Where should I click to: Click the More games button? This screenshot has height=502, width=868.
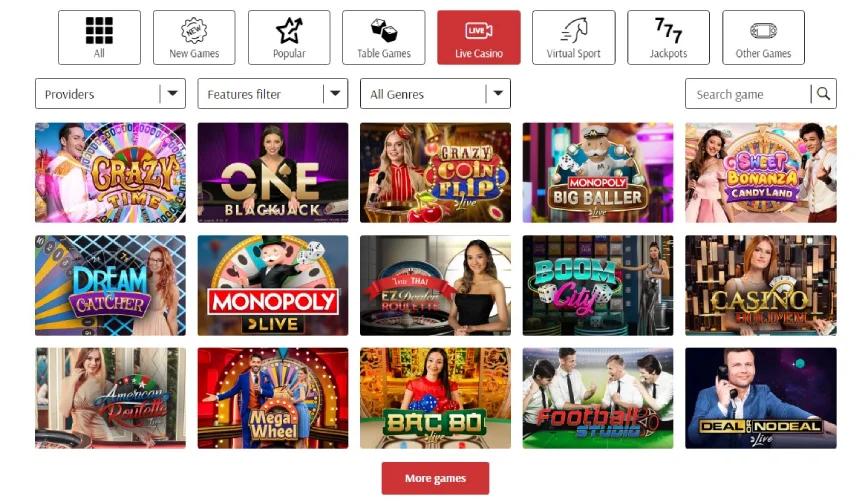(435, 478)
